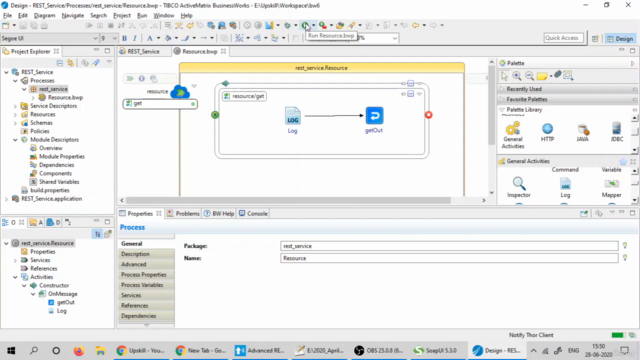Select build.properties file
The width and height of the screenshot is (640, 360).
(49, 191)
